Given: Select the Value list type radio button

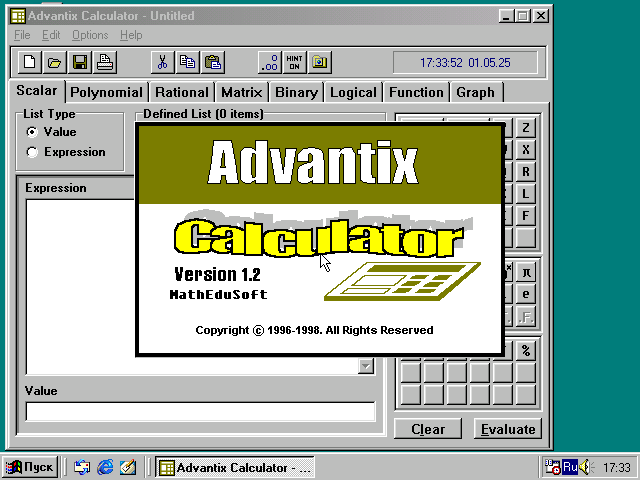Looking at the screenshot, I should 33,132.
